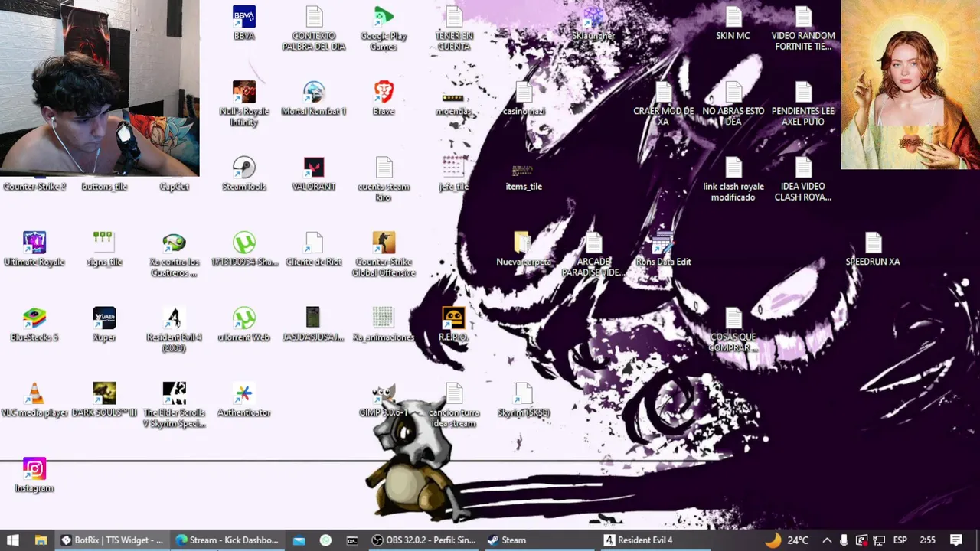Image resolution: width=980 pixels, height=551 pixels.
Task: Switch to BotRix TTS Widget taskbar window
Action: click(x=112, y=540)
